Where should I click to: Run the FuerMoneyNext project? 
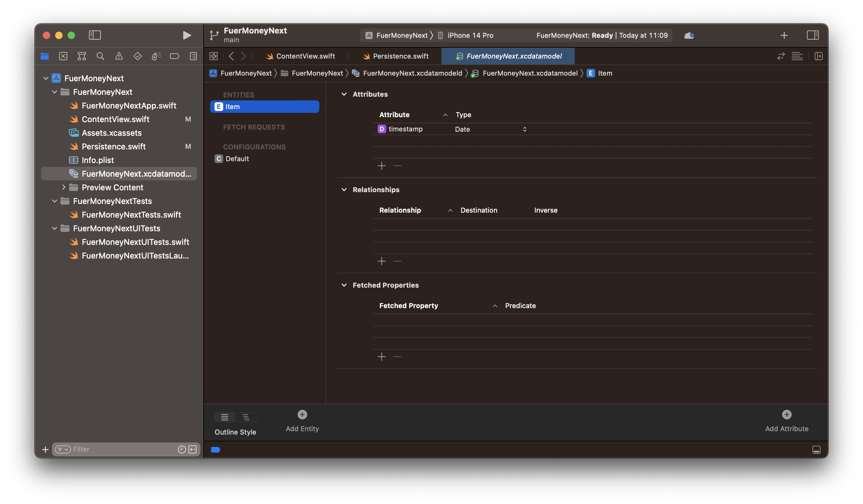(186, 35)
